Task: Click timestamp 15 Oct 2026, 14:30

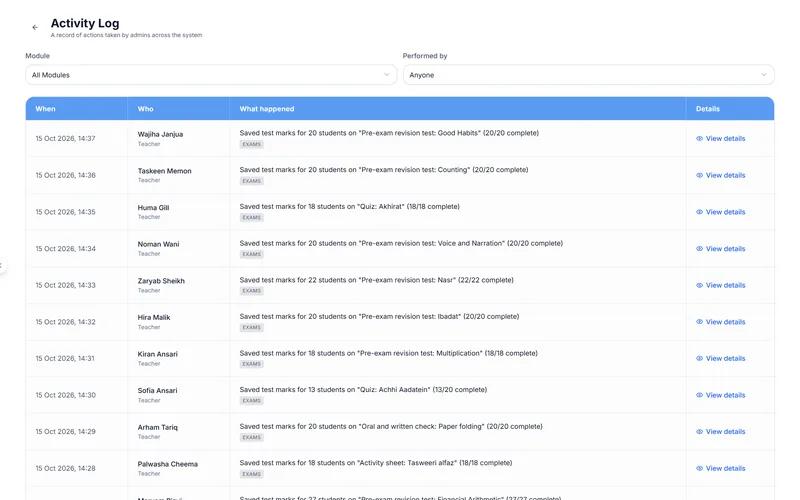Action: coord(65,395)
